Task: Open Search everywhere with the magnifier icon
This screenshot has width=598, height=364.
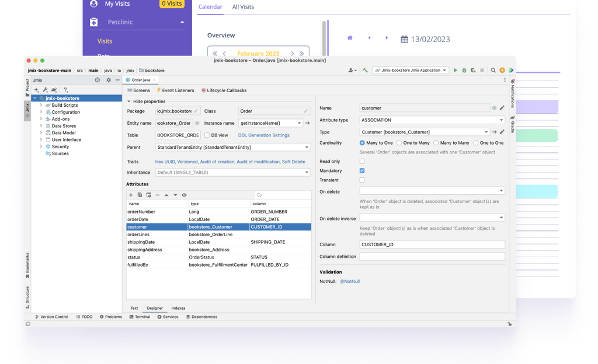Action: pos(493,70)
